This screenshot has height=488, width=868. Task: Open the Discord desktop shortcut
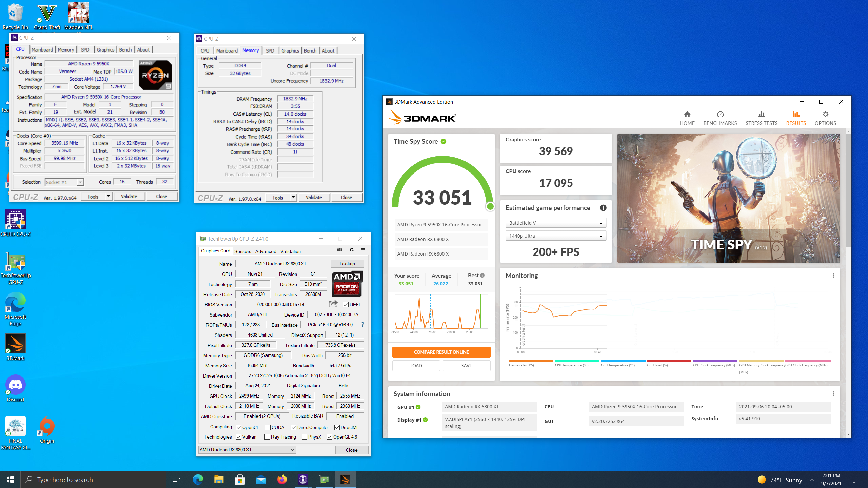(16, 388)
